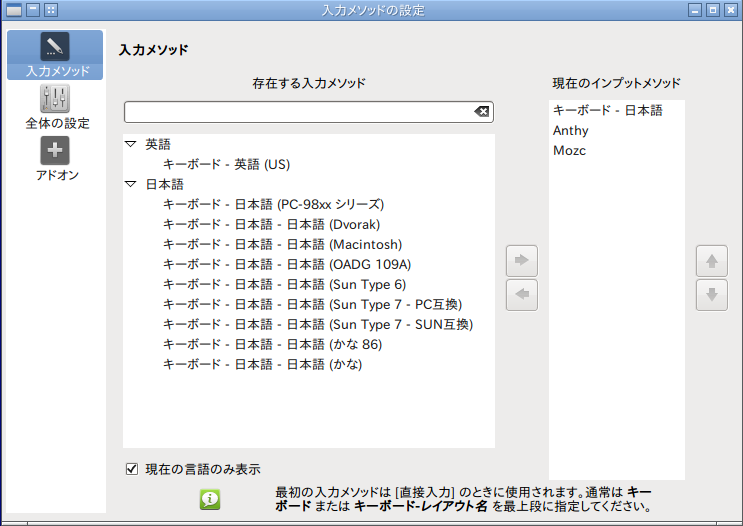Image resolution: width=743 pixels, height=526 pixels.
Task: Move the input method up
Action: [x=712, y=261]
